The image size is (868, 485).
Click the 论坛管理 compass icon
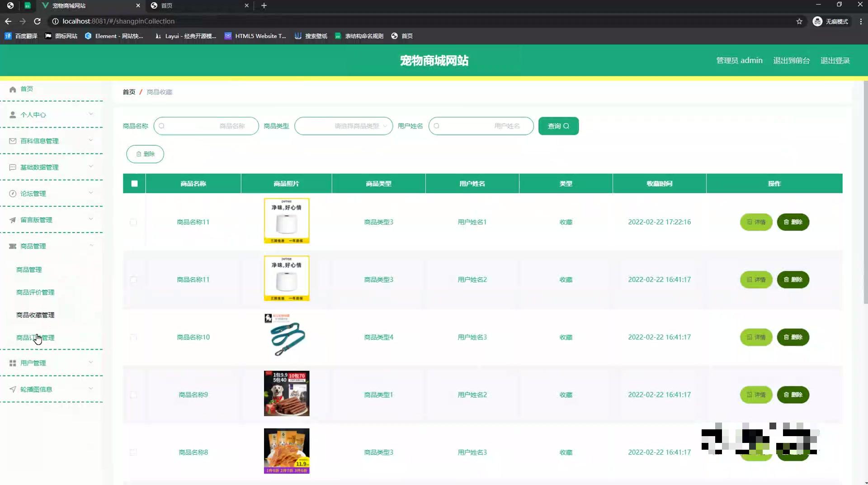pyautogui.click(x=13, y=194)
